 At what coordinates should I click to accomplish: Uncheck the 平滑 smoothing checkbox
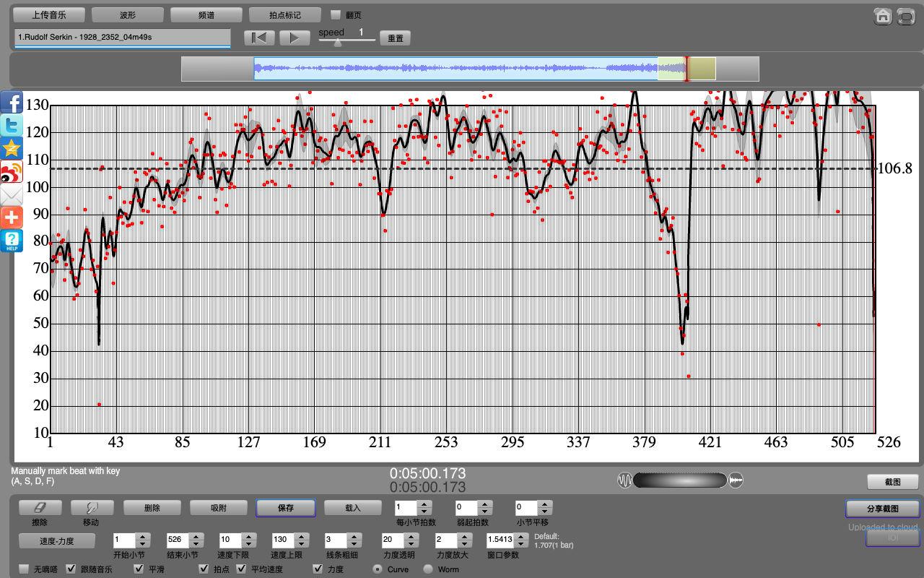click(139, 569)
